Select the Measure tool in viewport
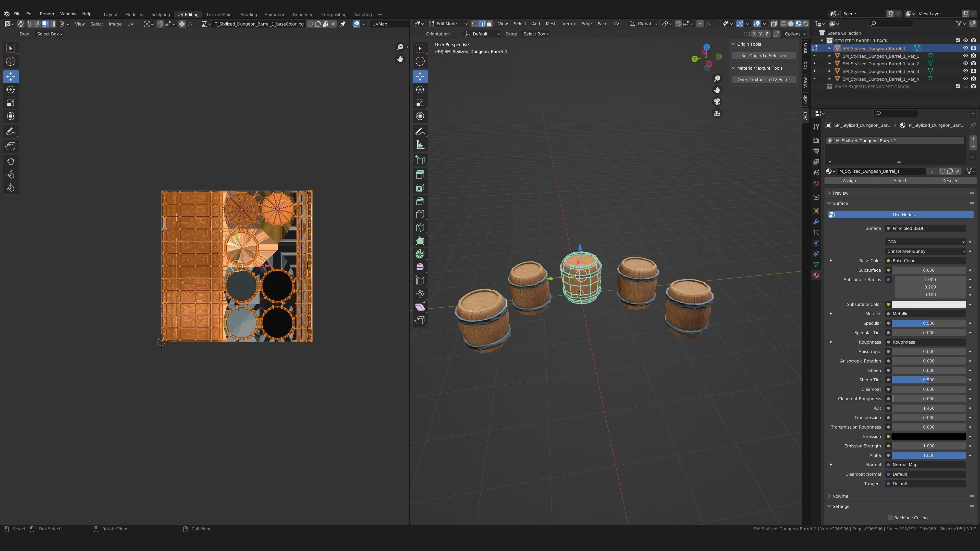Viewport: 980px width, 551px height. pos(420,145)
